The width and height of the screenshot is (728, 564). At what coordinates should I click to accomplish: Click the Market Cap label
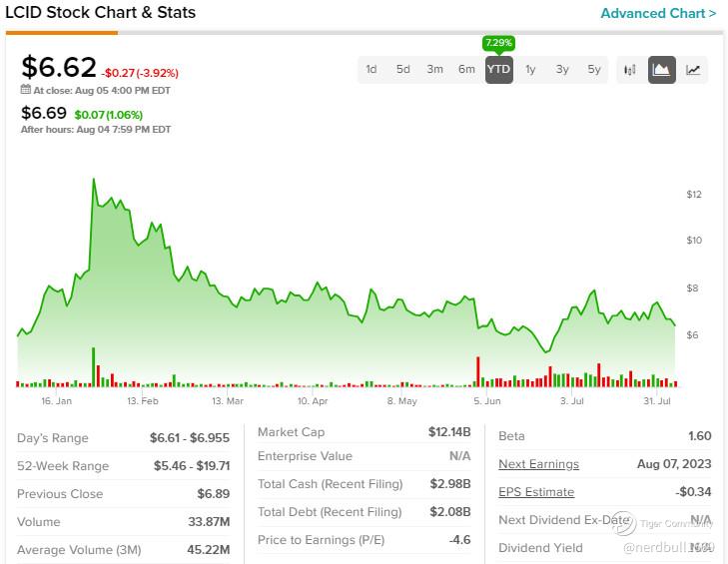[x=292, y=432]
